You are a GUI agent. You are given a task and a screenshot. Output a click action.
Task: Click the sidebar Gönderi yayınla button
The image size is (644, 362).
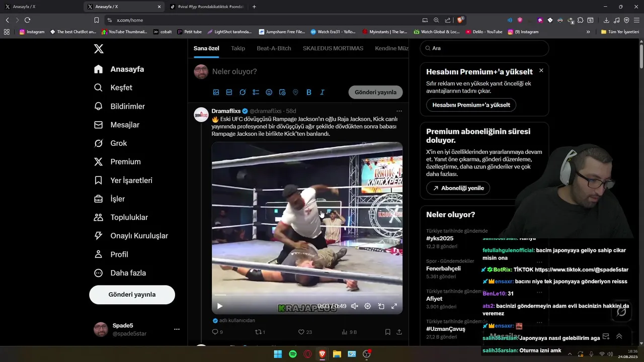click(x=132, y=295)
